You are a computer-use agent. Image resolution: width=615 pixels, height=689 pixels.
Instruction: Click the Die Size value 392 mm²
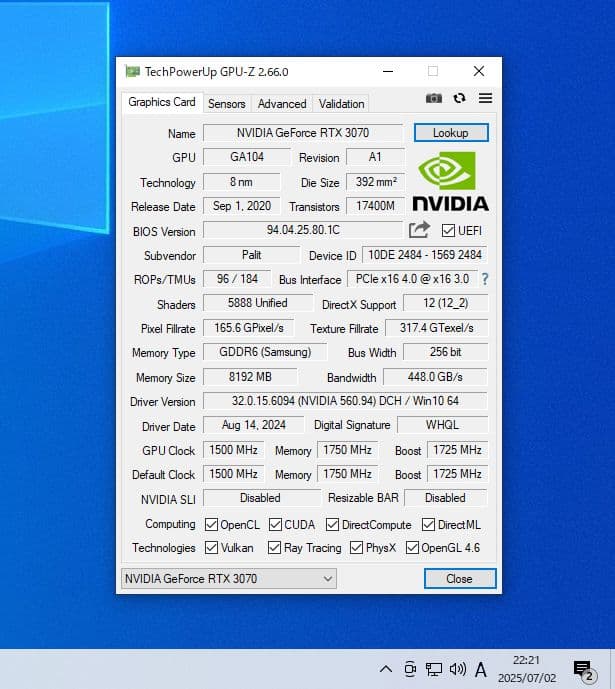(x=375, y=181)
